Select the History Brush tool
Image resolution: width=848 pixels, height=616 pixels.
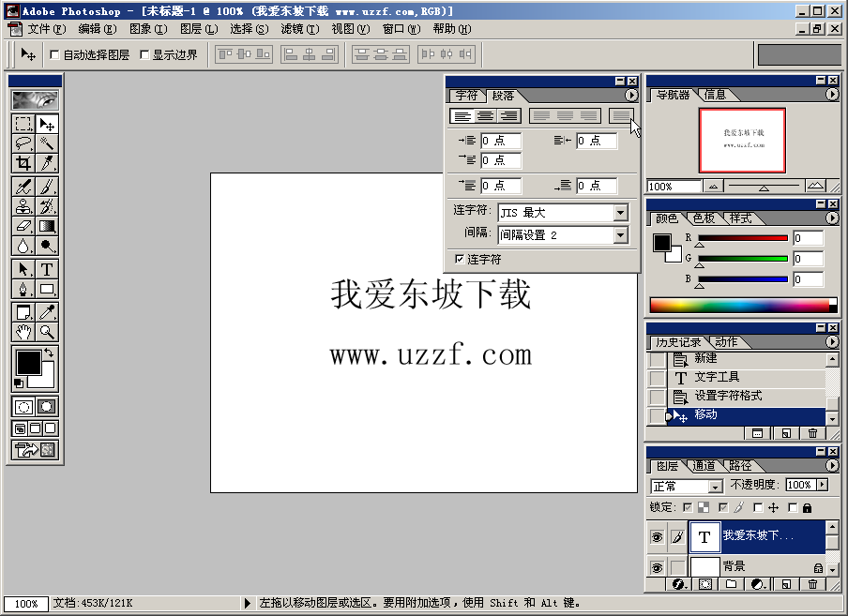(47, 206)
